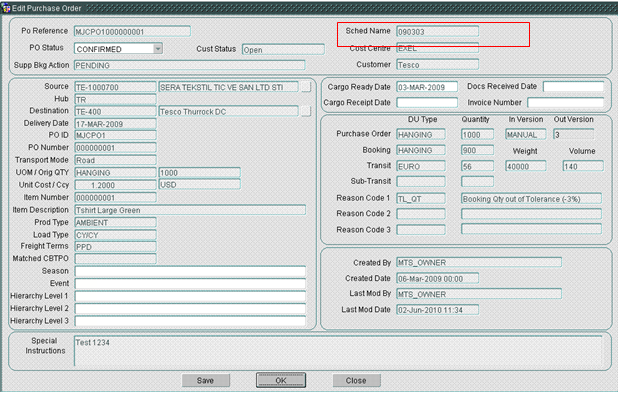Click the Prod Type field
This screenshot has width=618, height=395.
(x=115, y=222)
